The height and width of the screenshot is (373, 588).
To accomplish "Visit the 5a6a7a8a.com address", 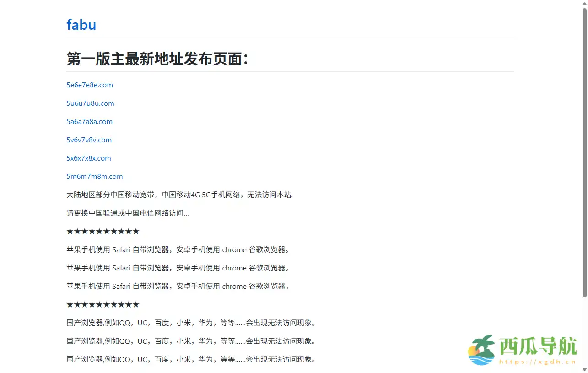I will click(x=89, y=122).
